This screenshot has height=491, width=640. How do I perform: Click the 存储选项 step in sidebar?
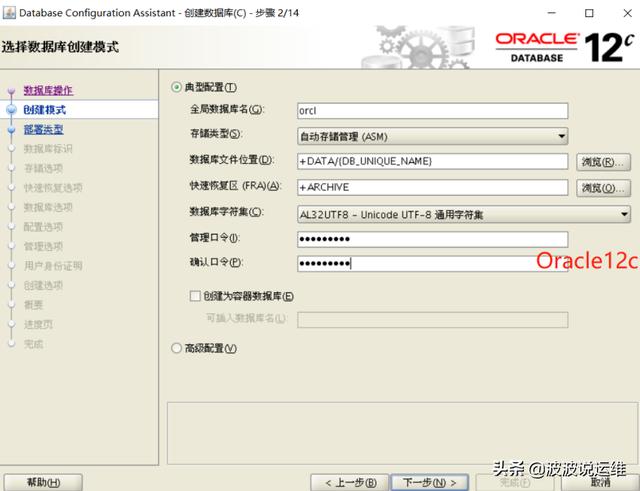43,168
